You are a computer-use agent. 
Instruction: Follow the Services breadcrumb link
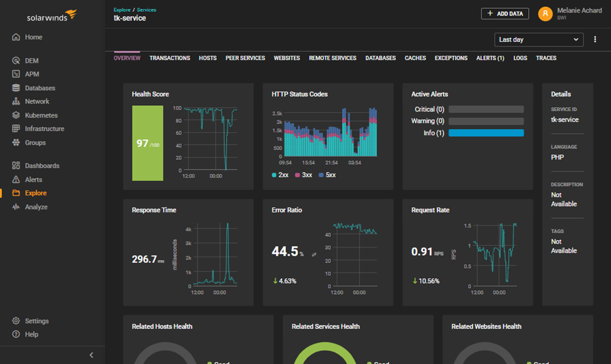(147, 10)
